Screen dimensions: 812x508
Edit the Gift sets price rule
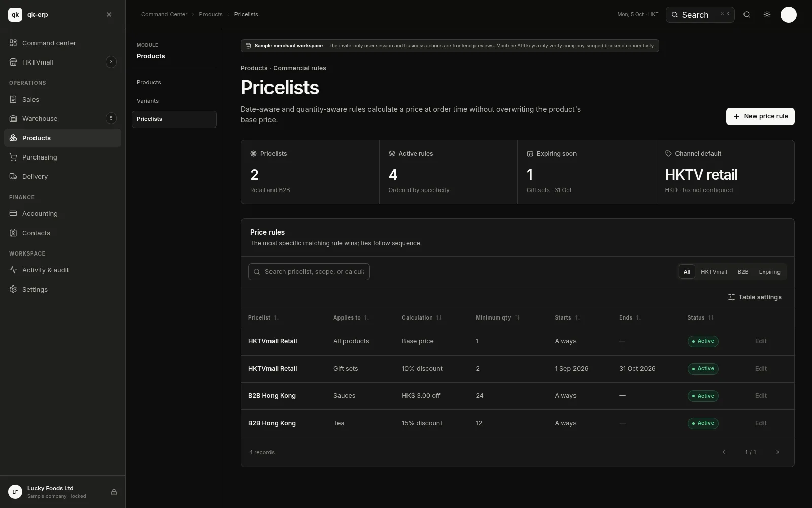tap(761, 369)
